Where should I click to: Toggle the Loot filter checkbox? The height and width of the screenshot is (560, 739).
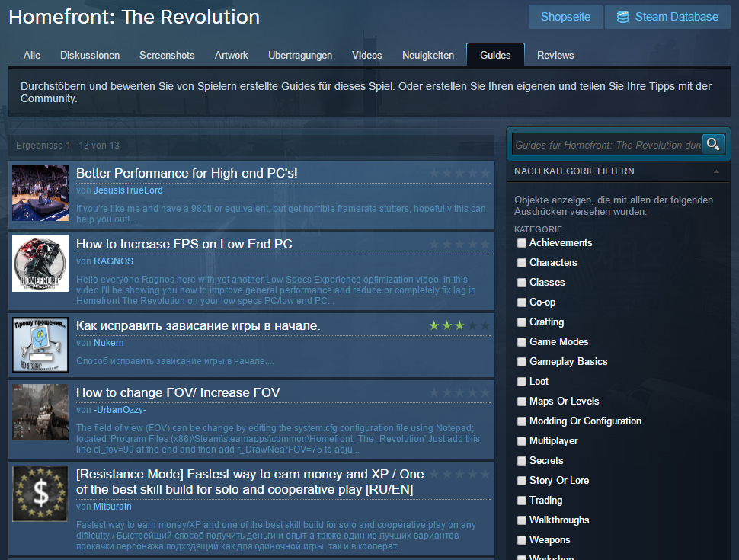tap(522, 382)
